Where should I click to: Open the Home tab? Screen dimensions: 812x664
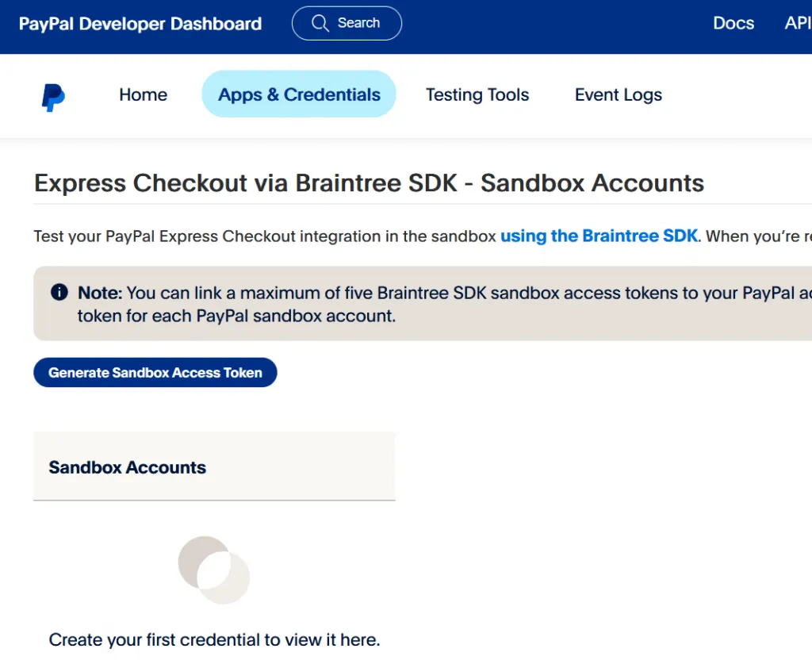(143, 95)
